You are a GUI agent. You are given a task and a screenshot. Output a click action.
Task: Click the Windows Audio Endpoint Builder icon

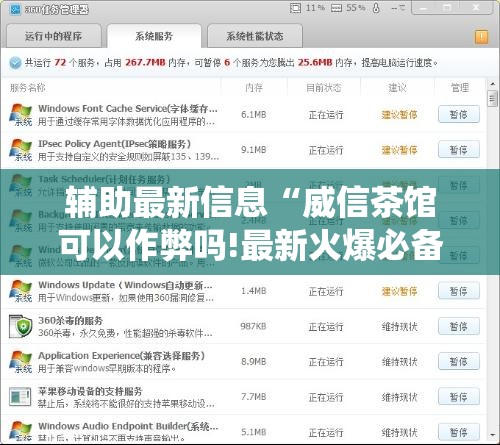pos(21,431)
